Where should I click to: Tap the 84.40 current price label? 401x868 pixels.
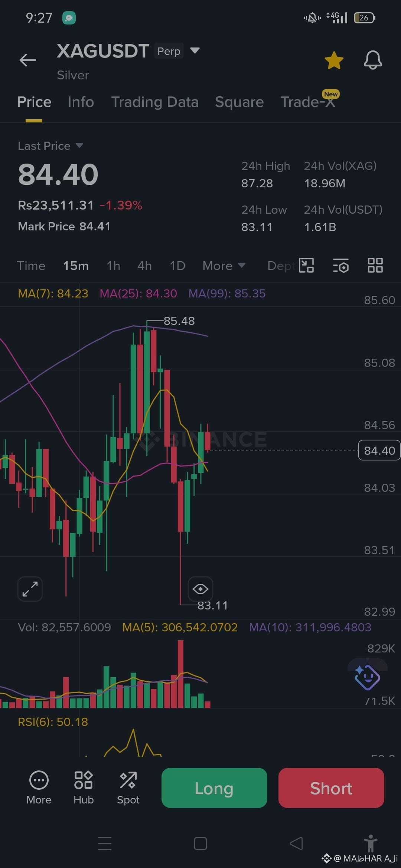(x=379, y=450)
